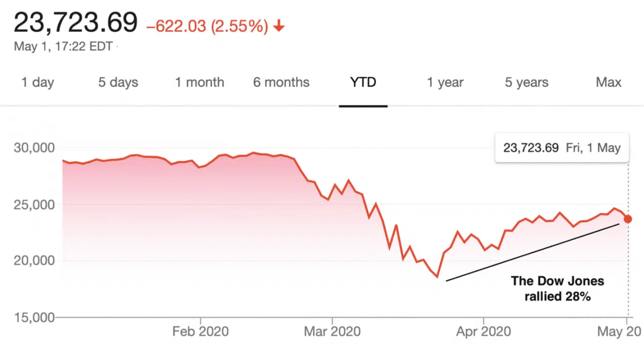Click the May 1, 17:22 EDT timestamp
The height and width of the screenshot is (353, 644).
(63, 47)
